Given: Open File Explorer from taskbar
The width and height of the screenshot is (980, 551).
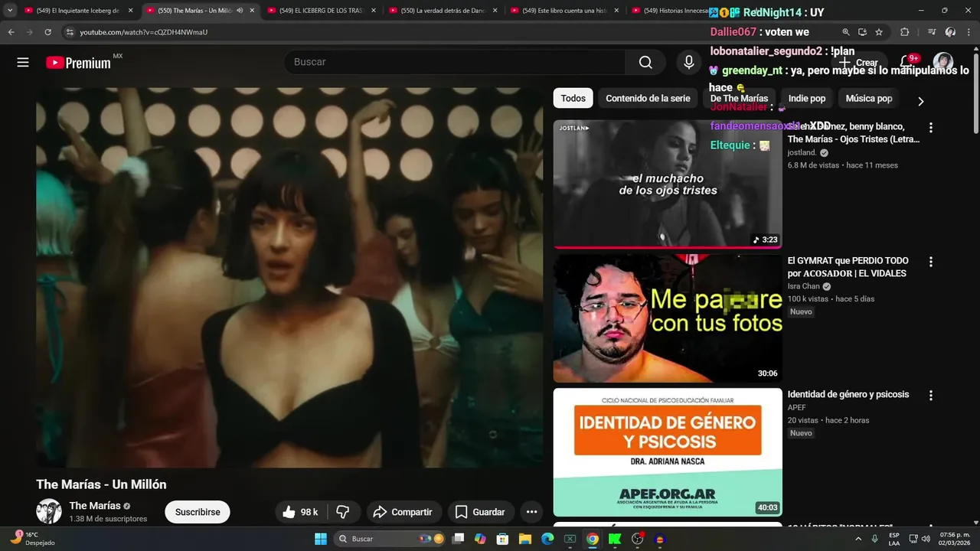Looking at the screenshot, I should [525, 539].
